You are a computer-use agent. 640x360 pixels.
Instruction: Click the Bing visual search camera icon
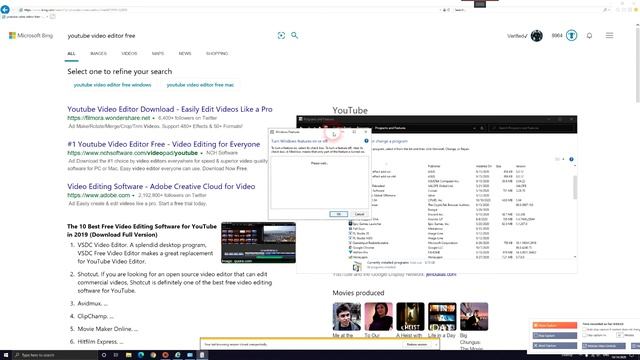coord(281,36)
